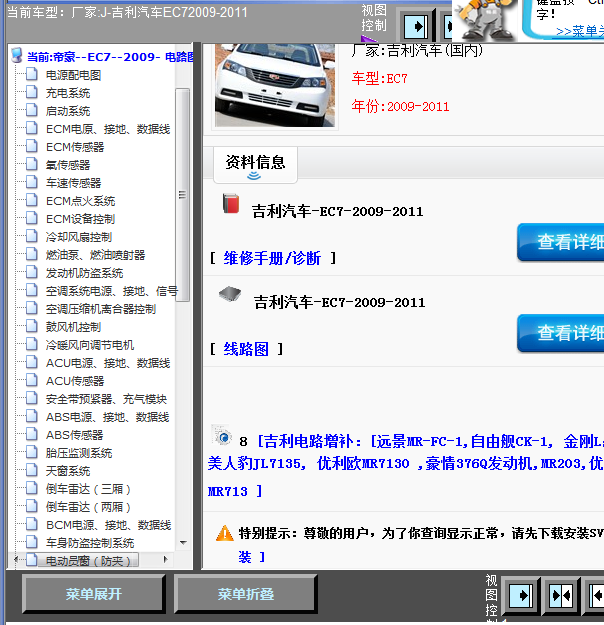The height and width of the screenshot is (625, 604).
Task: Select 倒车雷达（三厢）entry
Action: (88, 489)
